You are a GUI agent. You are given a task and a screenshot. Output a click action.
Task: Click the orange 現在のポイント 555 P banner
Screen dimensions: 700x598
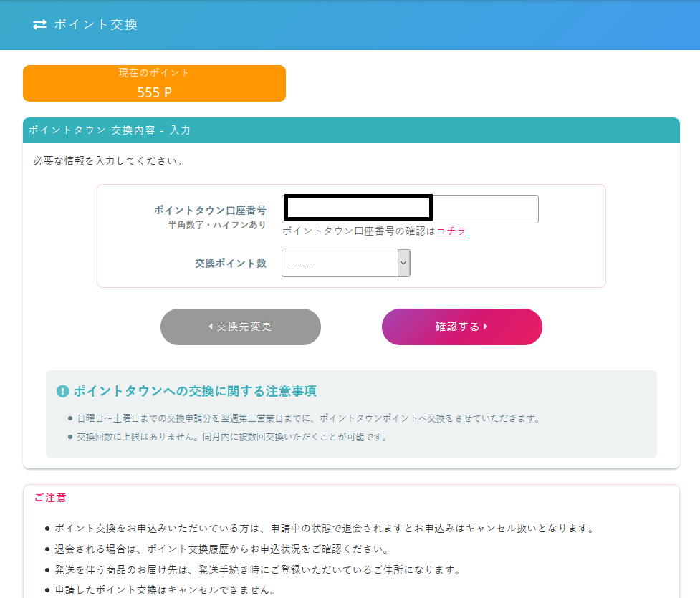coord(155,83)
